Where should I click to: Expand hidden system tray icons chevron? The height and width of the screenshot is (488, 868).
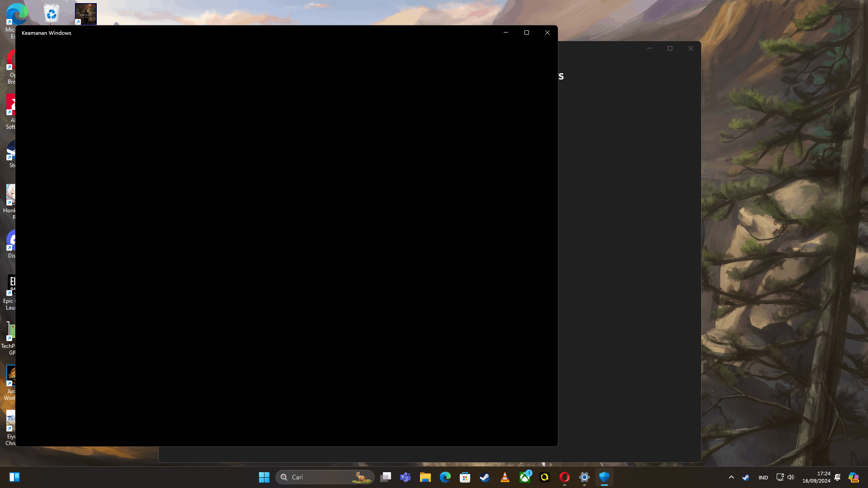731,477
